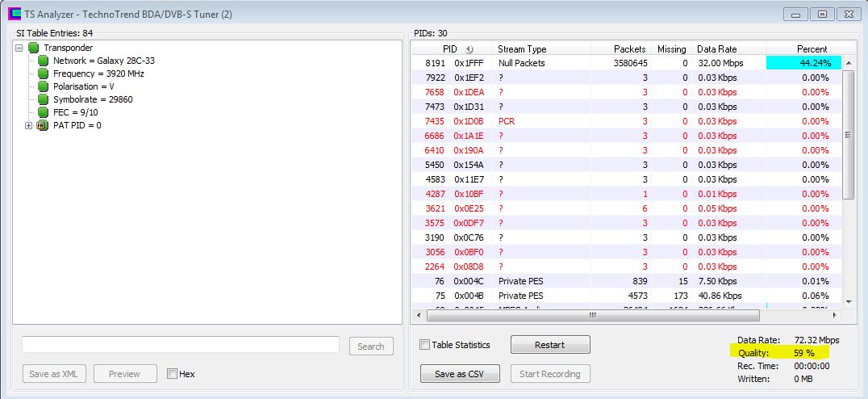
Task: Click the green icon beside FEC 9/10
Action: 43,112
